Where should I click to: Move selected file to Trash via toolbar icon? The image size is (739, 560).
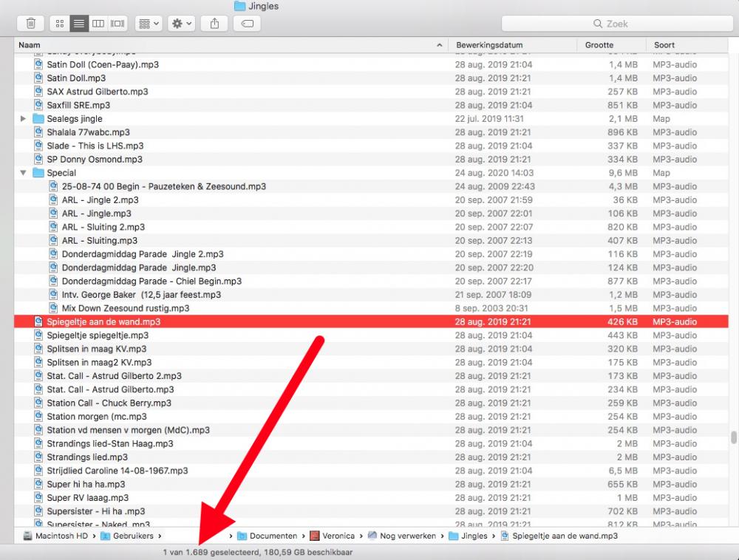pyautogui.click(x=30, y=23)
